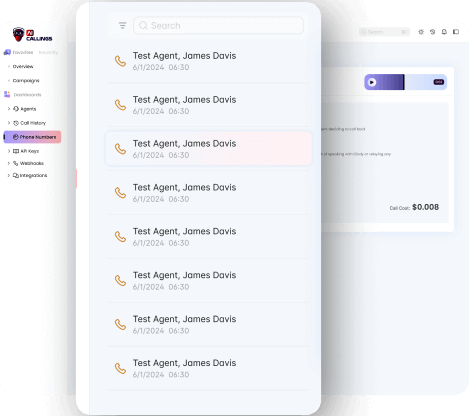
Task: Click the Phone Numbers icon in the sidebar
Action: point(16,137)
